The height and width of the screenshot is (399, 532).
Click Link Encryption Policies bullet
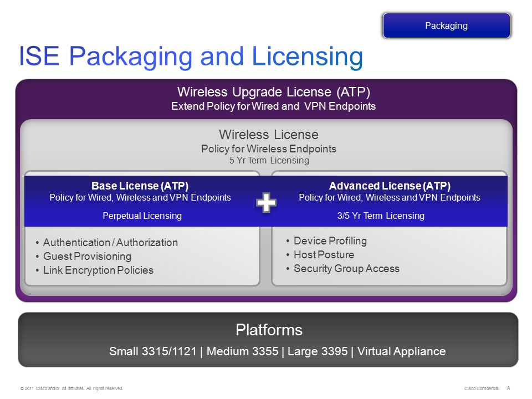tap(99, 270)
